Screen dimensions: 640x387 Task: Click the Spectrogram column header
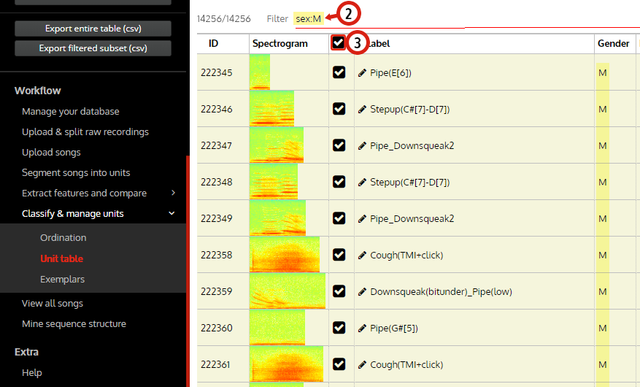click(280, 43)
